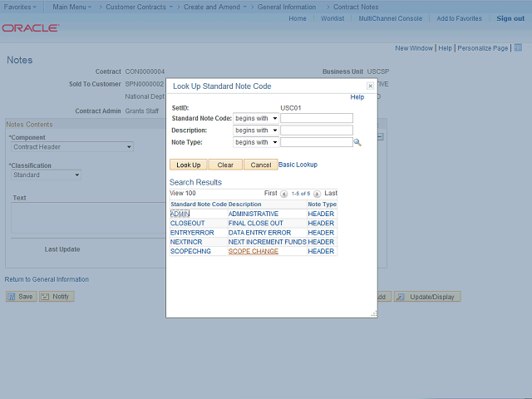
Task: Go to next results page arrow
Action: (x=317, y=194)
